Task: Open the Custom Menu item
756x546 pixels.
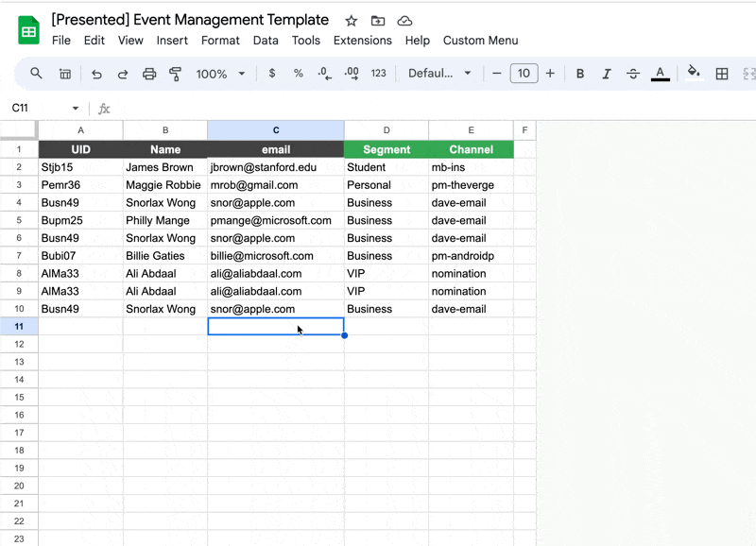Action: pos(480,41)
